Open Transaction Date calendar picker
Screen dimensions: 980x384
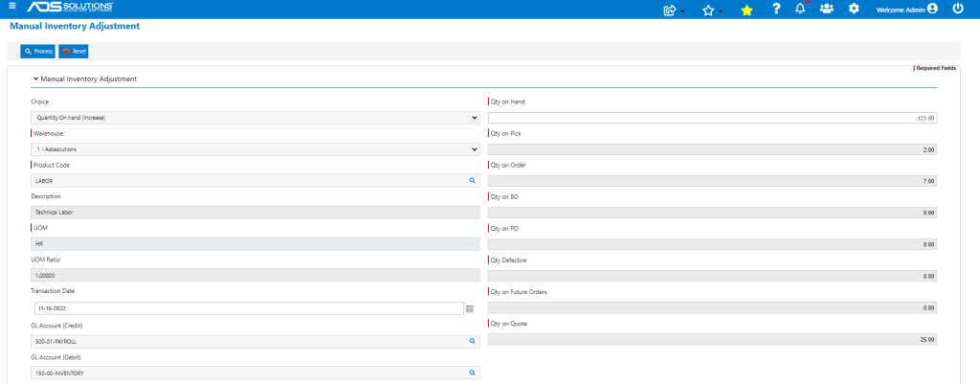tap(469, 308)
